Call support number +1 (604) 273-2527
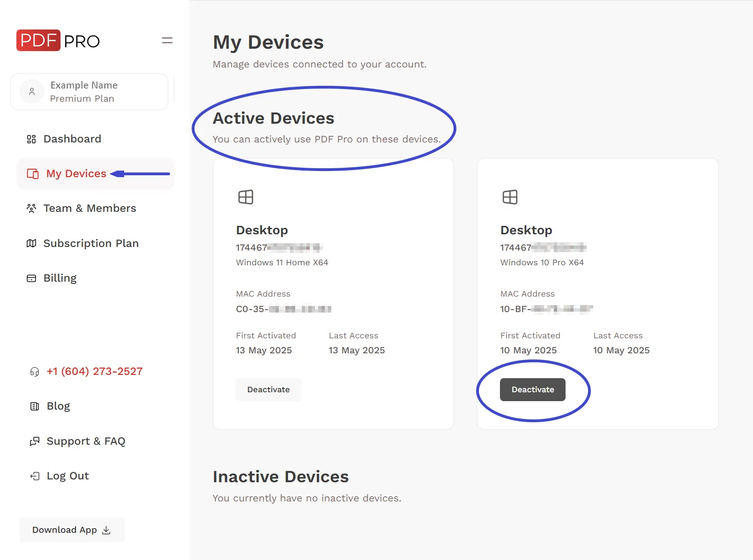The height and width of the screenshot is (560, 753). (95, 372)
